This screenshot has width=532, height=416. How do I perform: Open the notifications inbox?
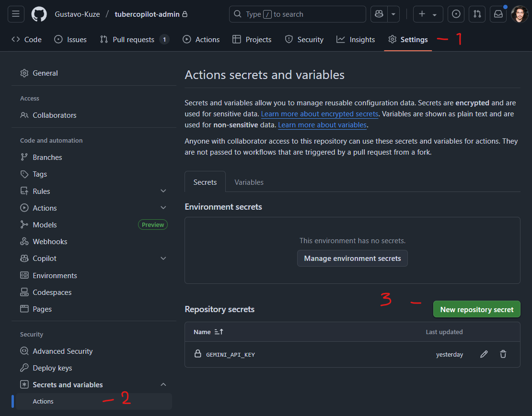pyautogui.click(x=498, y=14)
